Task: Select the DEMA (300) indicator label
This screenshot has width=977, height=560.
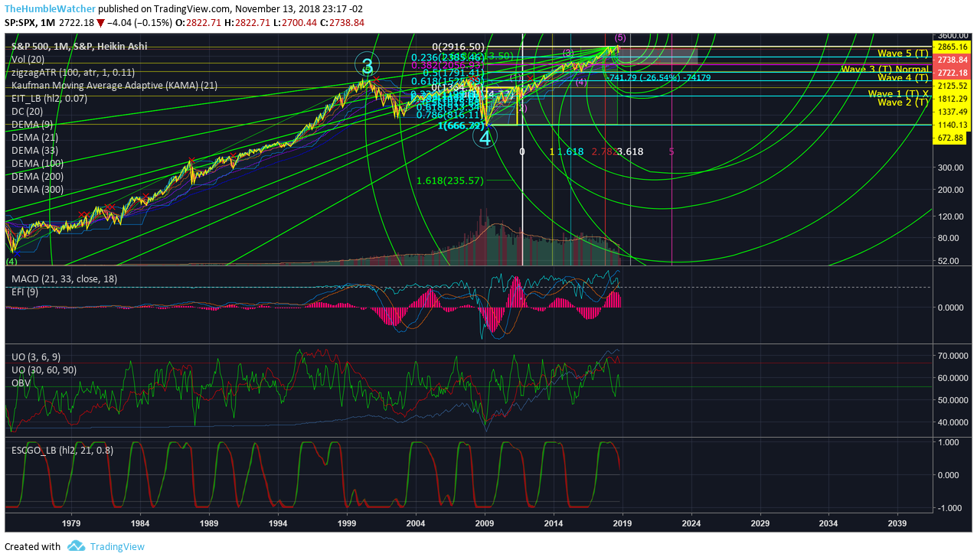Action: click(38, 189)
